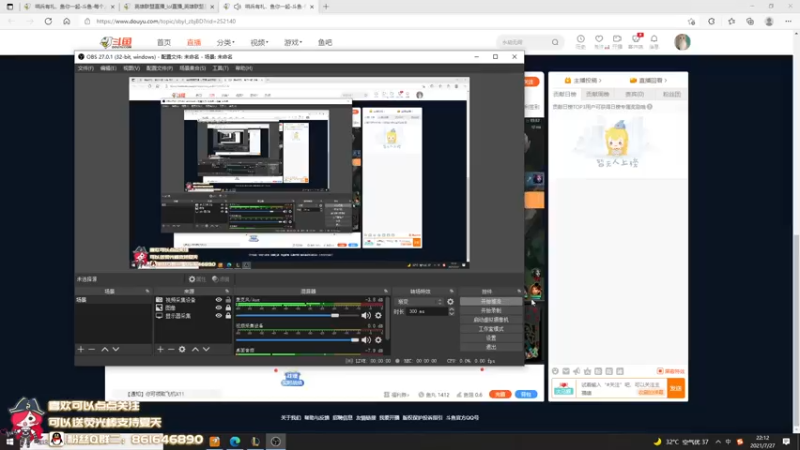The height and width of the screenshot is (450, 800).
Task: Open Douyu history clock icon
Action: pyautogui.click(x=581, y=41)
